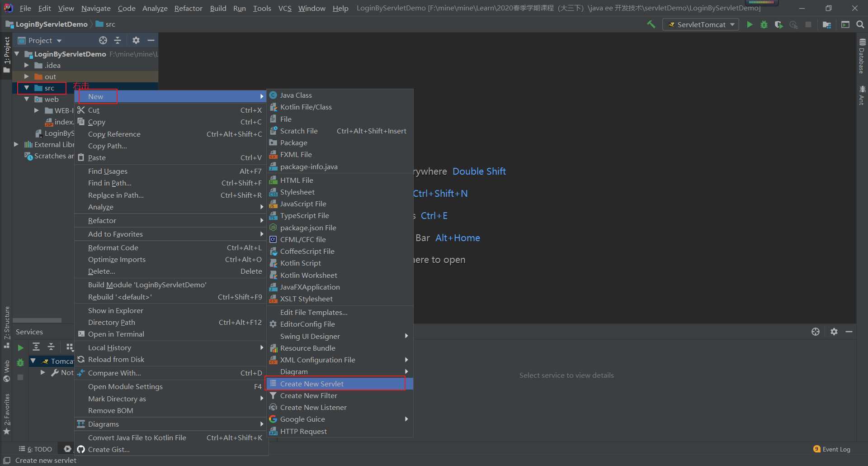The image size is (868, 466).
Task: Open the Ant side tool window
Action: [x=862, y=95]
